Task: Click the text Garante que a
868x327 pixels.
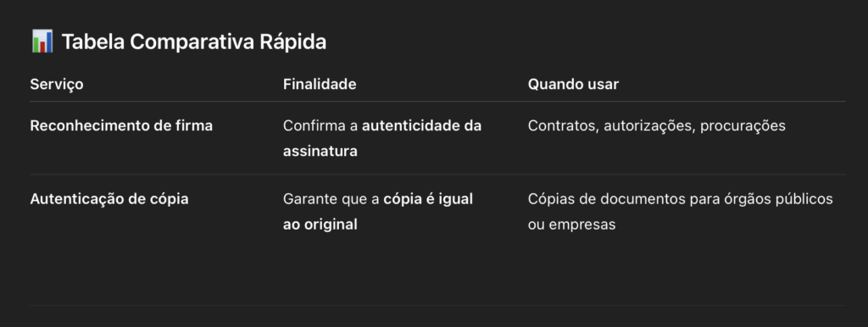Action: tap(331, 198)
